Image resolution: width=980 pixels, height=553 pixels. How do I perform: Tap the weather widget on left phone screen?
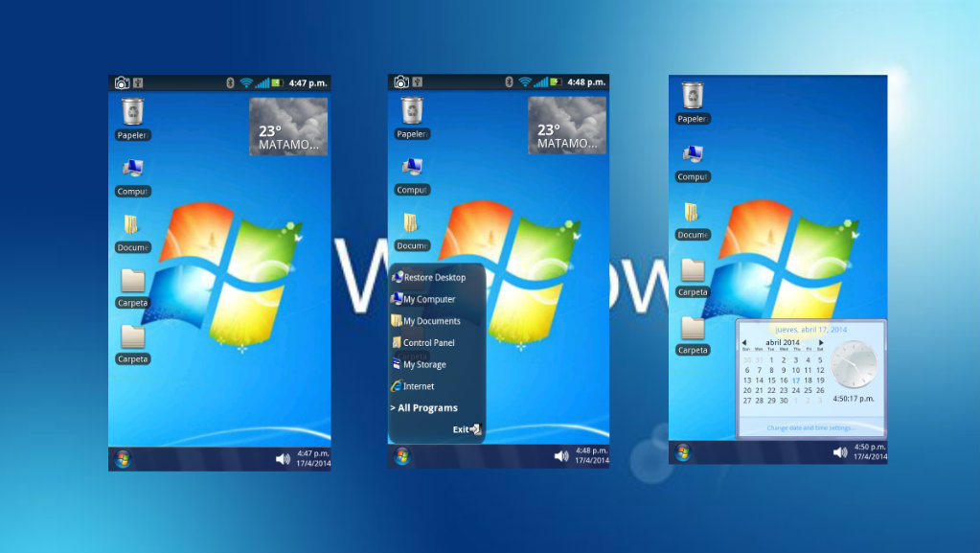(288, 126)
